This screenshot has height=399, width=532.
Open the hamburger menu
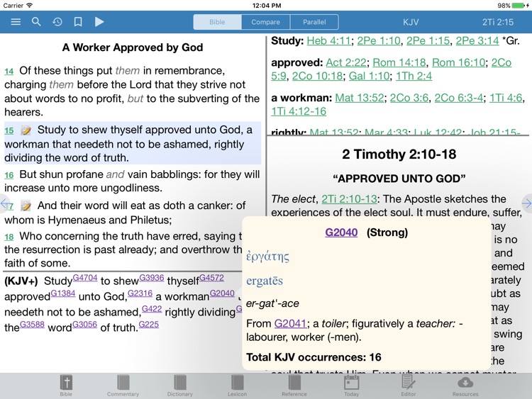click(x=16, y=22)
